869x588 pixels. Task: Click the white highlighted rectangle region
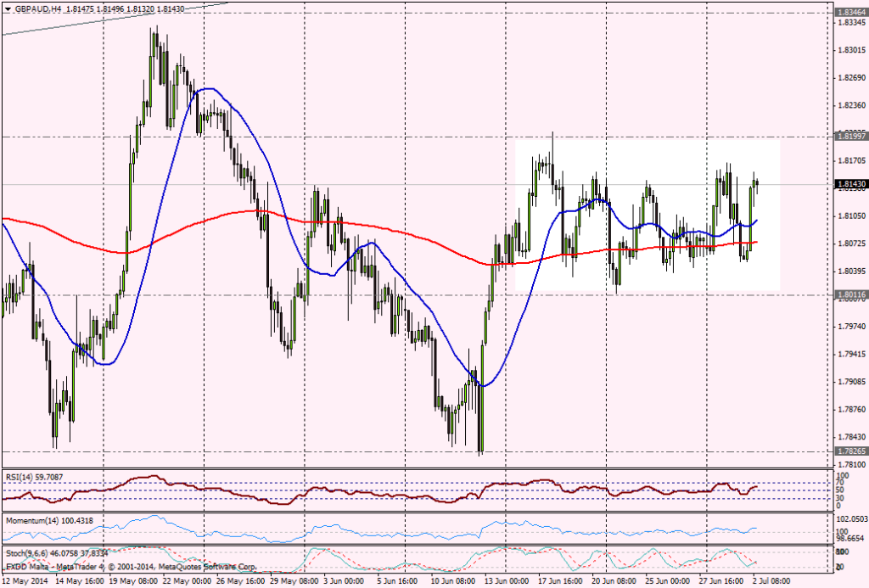(645, 212)
